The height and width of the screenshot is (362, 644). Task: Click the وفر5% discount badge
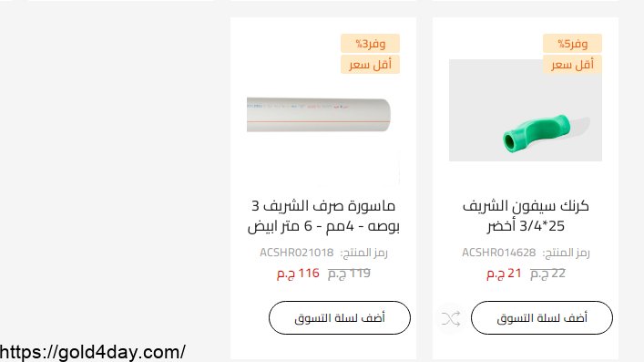(x=572, y=43)
